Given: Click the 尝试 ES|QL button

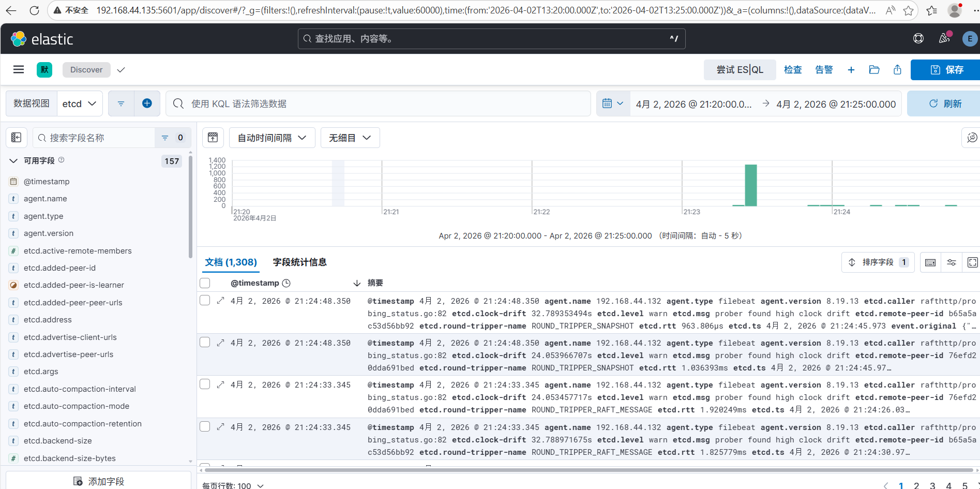Looking at the screenshot, I should point(740,70).
